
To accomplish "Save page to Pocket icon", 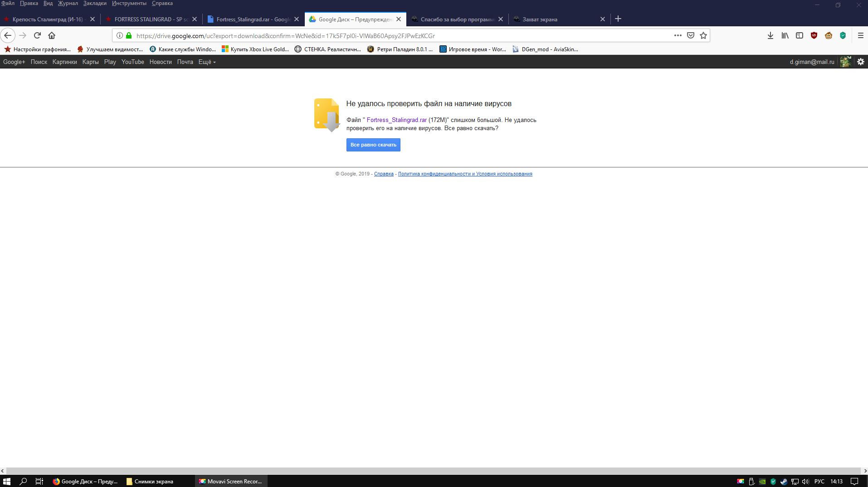I will pyautogui.click(x=691, y=35).
